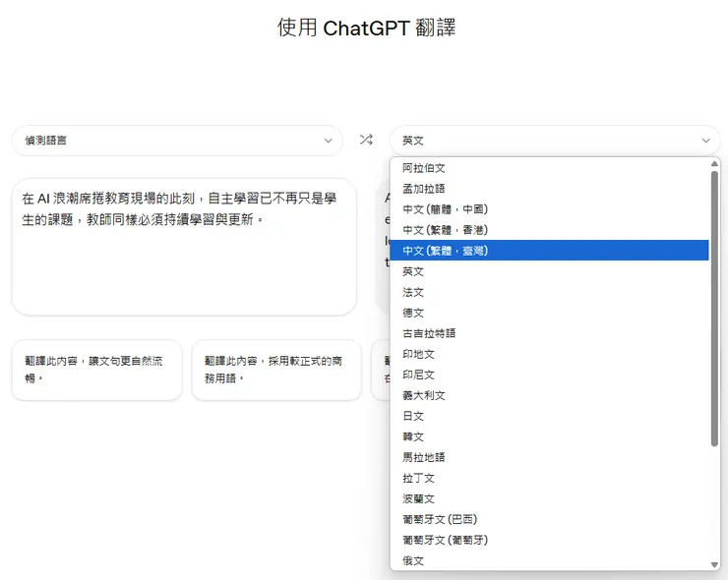Screen dimensions: 728x580
Task: Open the 英文 target language dropdown
Action: pos(554,141)
